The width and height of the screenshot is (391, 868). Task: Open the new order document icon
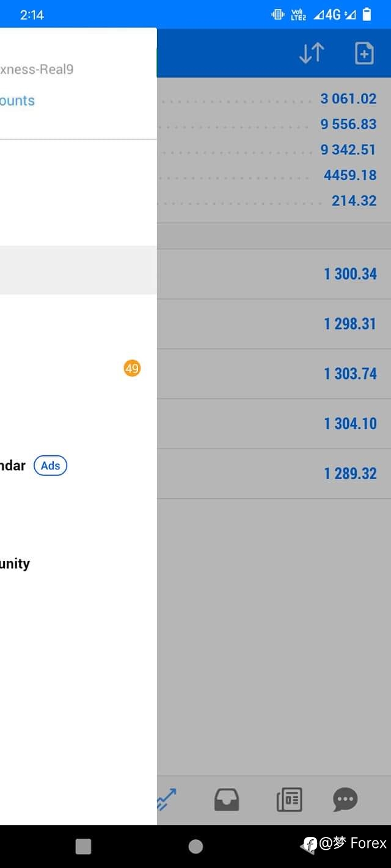(364, 54)
